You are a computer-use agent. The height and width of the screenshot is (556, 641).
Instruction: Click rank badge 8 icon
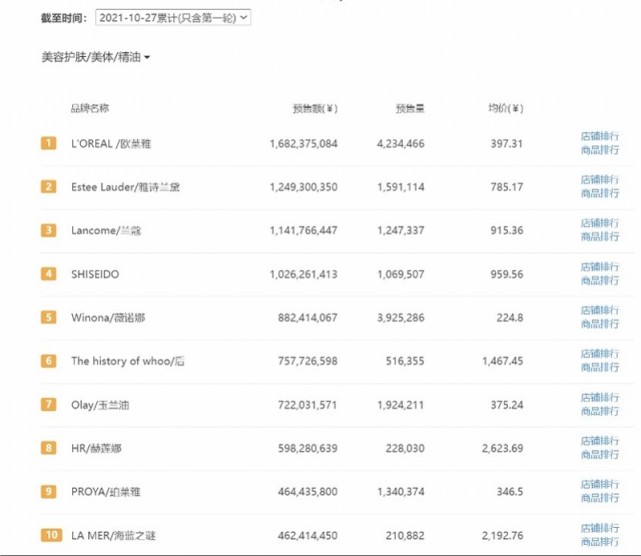(49, 448)
